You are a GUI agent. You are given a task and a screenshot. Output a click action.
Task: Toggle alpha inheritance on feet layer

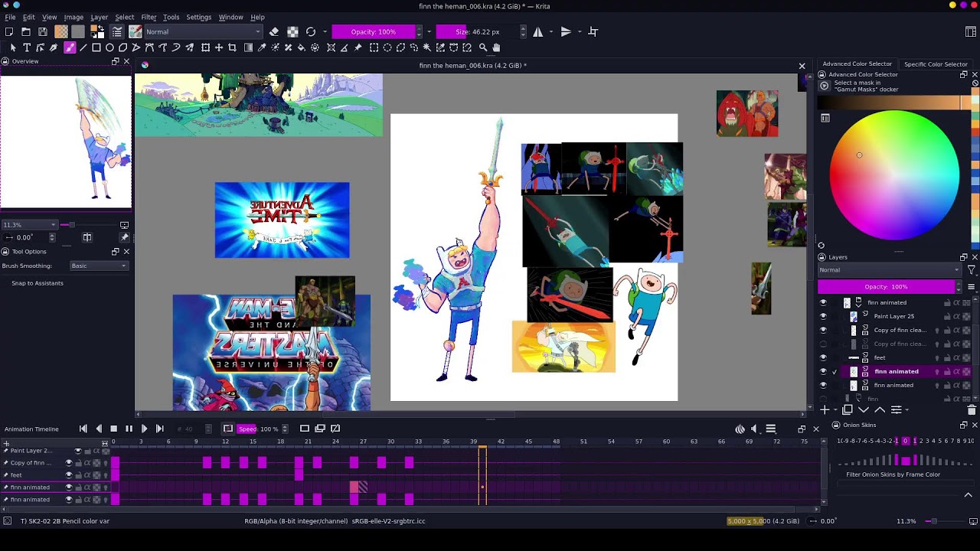tap(957, 358)
